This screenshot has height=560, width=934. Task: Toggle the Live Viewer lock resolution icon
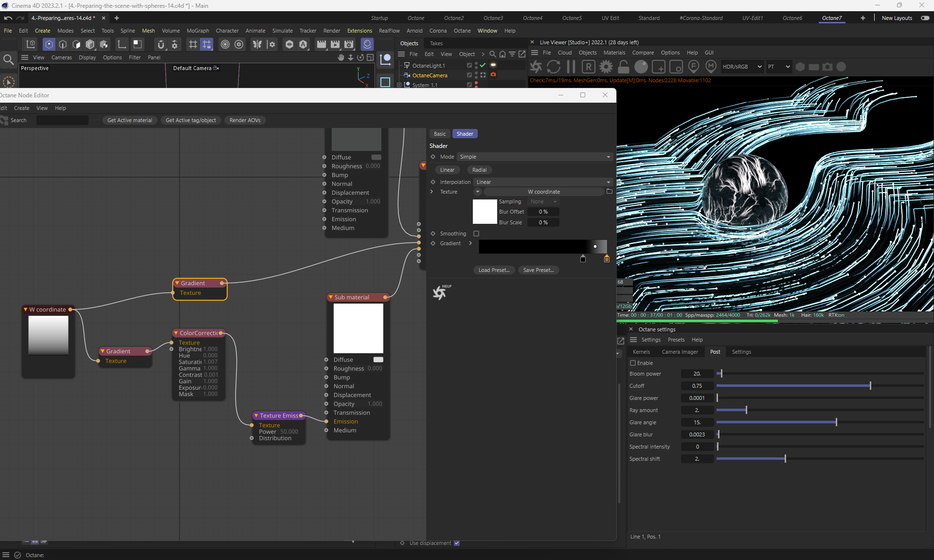point(623,67)
